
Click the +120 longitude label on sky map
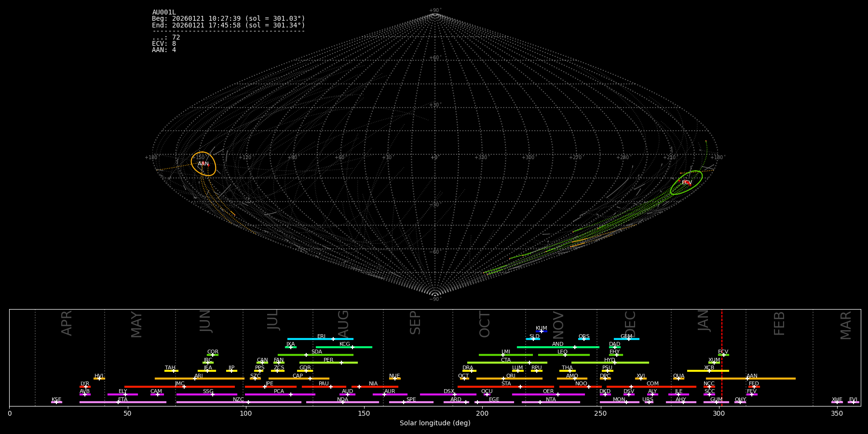coord(245,157)
